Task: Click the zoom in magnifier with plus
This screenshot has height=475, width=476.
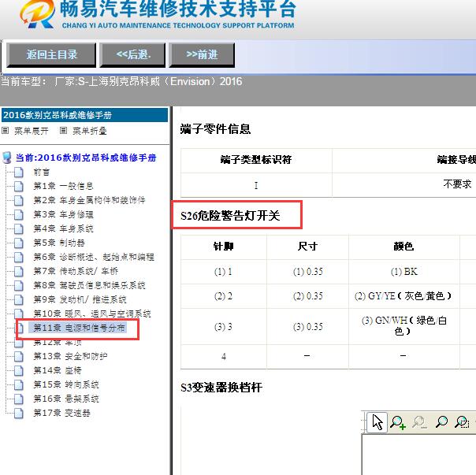Action: coord(398,422)
